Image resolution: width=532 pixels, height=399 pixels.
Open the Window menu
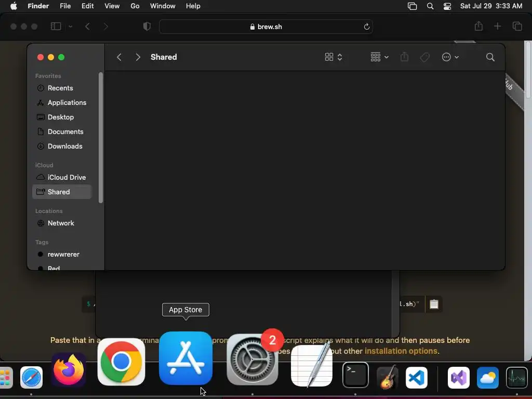(x=163, y=6)
